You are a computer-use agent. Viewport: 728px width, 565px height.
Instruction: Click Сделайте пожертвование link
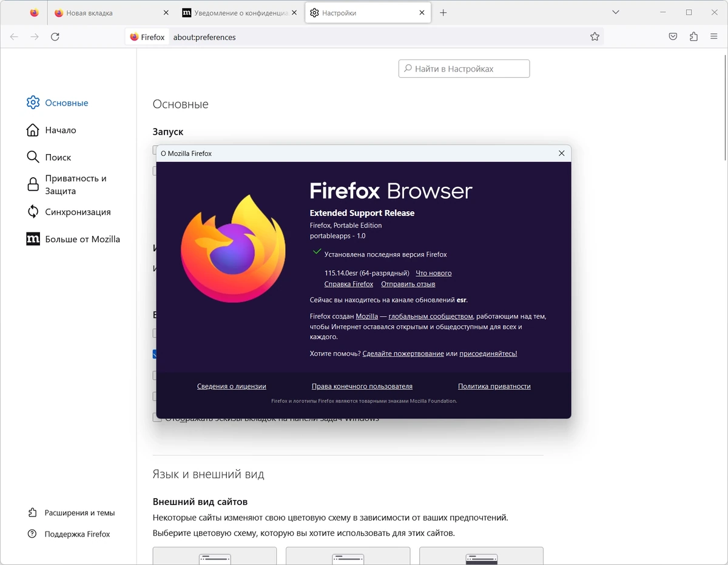coord(403,353)
